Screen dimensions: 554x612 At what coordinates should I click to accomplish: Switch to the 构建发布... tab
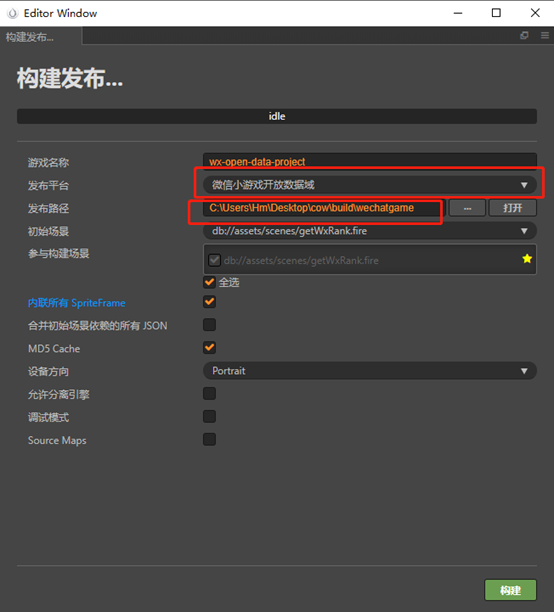pyautogui.click(x=41, y=37)
